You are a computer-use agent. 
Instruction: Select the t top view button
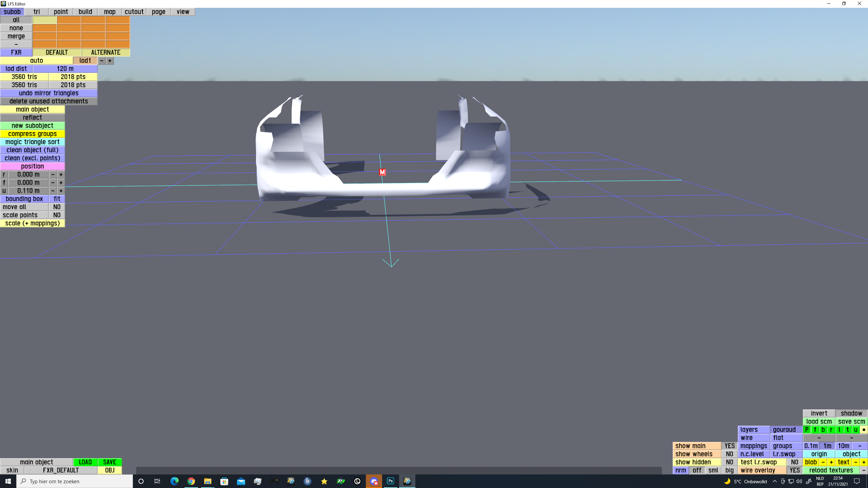847,430
